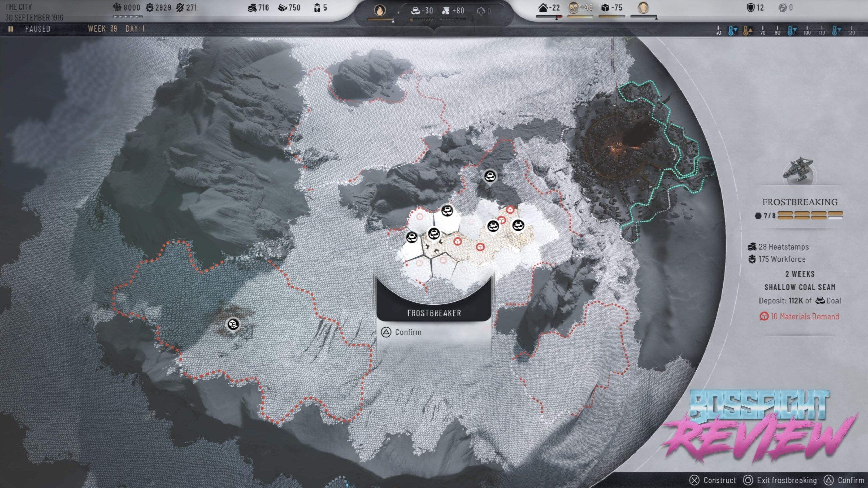Click the generator flame icon in top bar
This screenshot has width=868, height=488.
click(x=380, y=11)
